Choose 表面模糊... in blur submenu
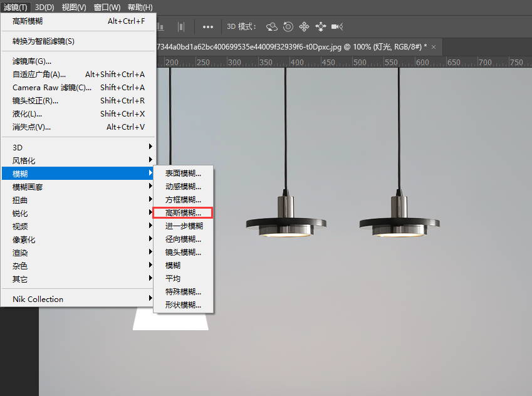Image resolution: width=532 pixels, height=396 pixels. (183, 174)
